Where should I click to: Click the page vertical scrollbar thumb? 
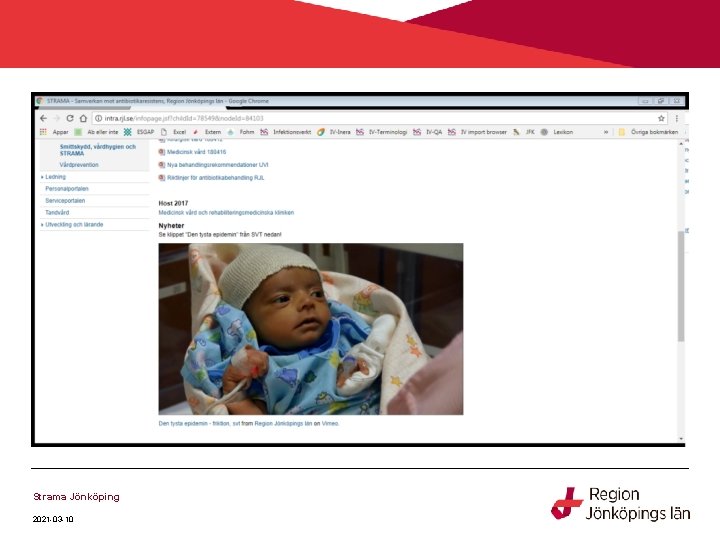[681, 287]
